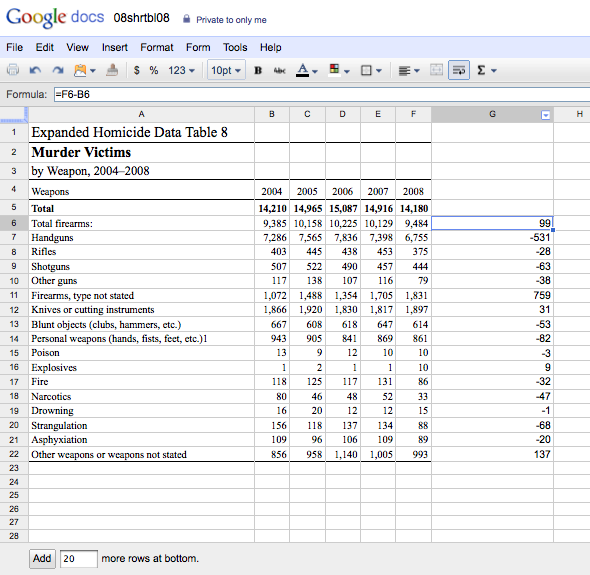Select the 'Explosives' label cell

[141, 367]
